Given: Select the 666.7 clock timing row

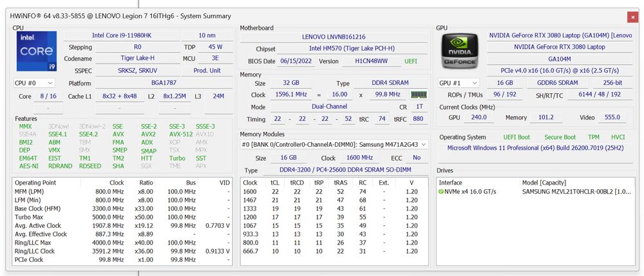Looking at the screenshot, I should tap(334, 251).
